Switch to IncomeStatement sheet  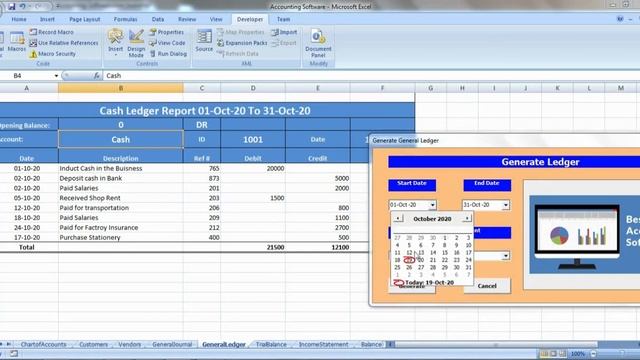pos(323,344)
